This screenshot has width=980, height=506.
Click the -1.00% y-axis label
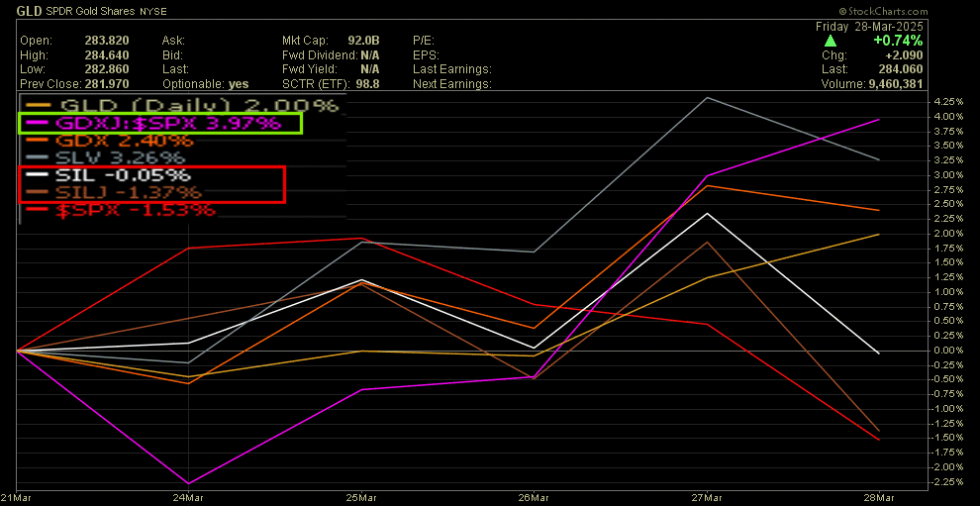tap(946, 409)
